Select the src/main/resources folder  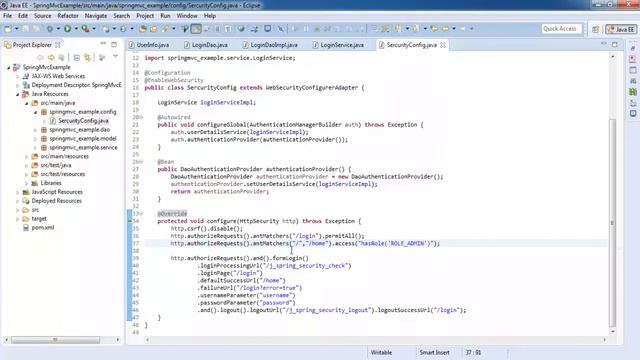(64, 157)
